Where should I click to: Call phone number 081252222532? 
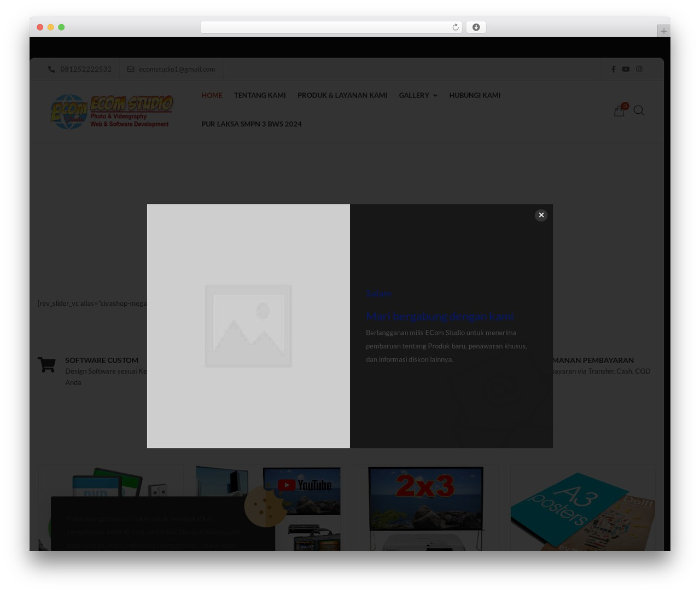[86, 69]
